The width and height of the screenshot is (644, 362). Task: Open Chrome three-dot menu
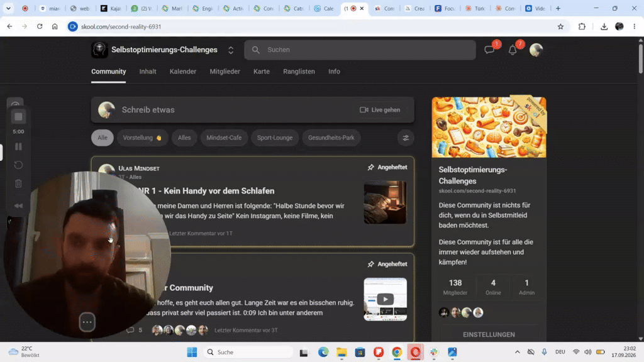tap(635, 26)
